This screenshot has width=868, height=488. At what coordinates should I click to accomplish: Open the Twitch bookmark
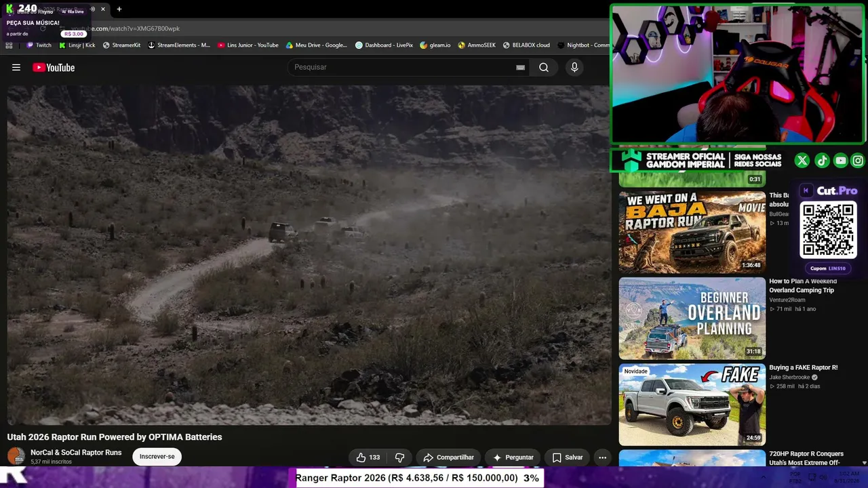pyautogui.click(x=39, y=45)
